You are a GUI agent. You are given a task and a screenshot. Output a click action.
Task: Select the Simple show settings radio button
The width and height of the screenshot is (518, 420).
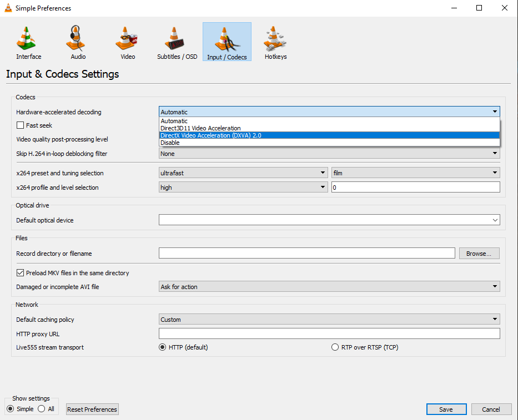point(10,409)
